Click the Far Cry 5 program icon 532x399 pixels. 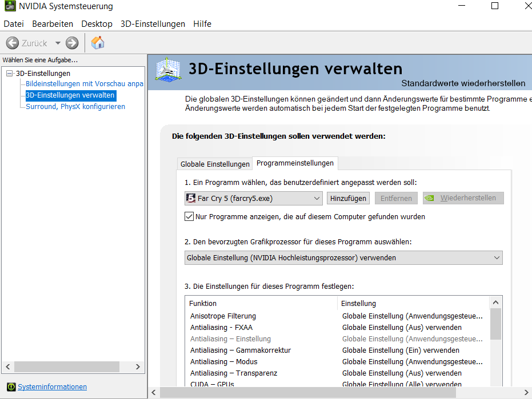(191, 198)
